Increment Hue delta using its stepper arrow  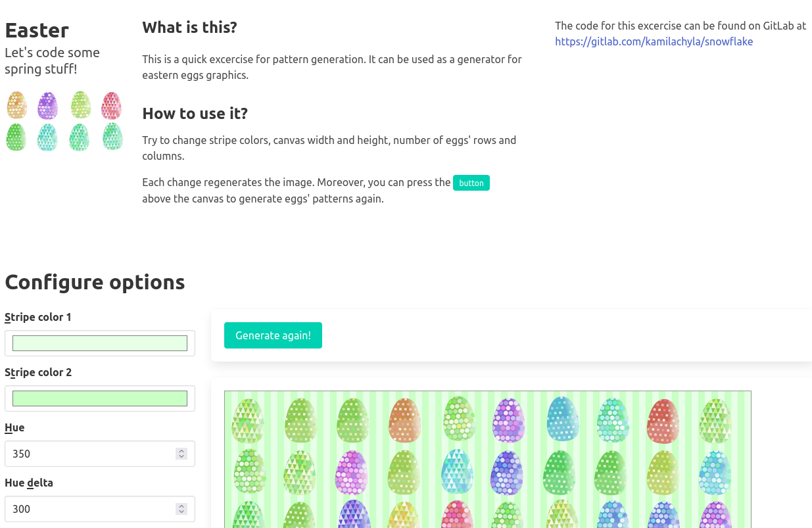(x=180, y=505)
